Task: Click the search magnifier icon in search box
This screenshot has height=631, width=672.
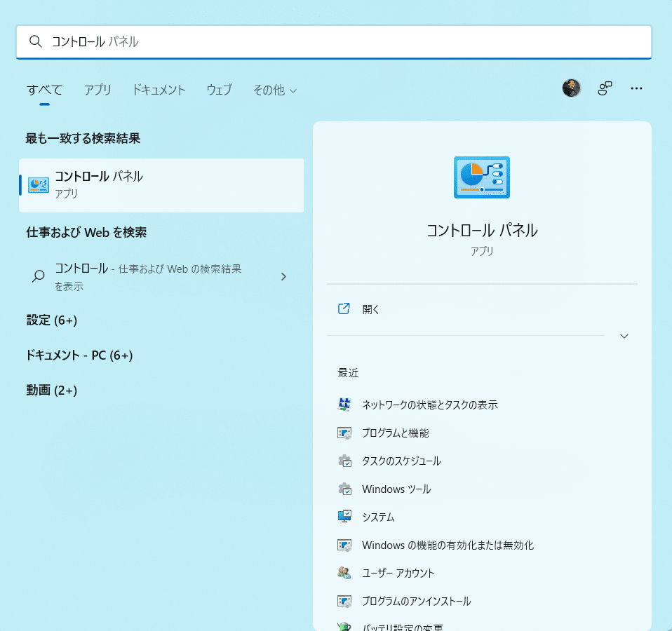Action: coord(36,41)
